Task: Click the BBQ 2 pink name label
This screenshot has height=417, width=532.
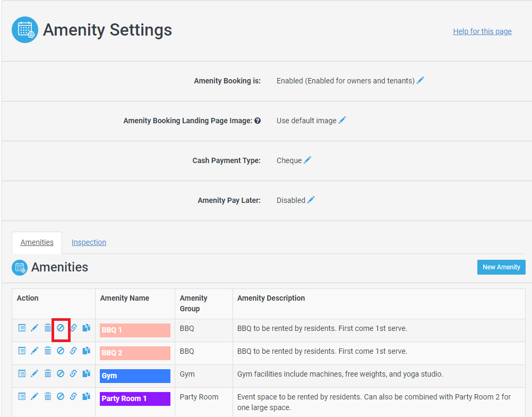Action: (x=135, y=353)
